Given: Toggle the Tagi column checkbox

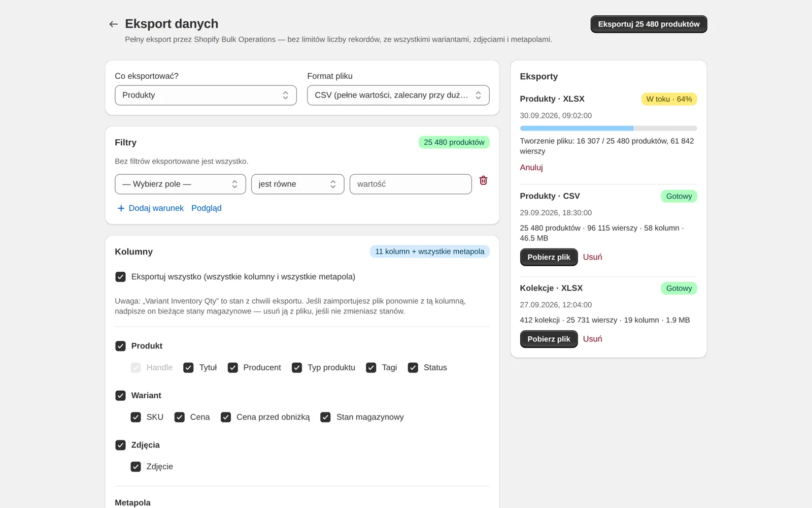Looking at the screenshot, I should tap(371, 367).
